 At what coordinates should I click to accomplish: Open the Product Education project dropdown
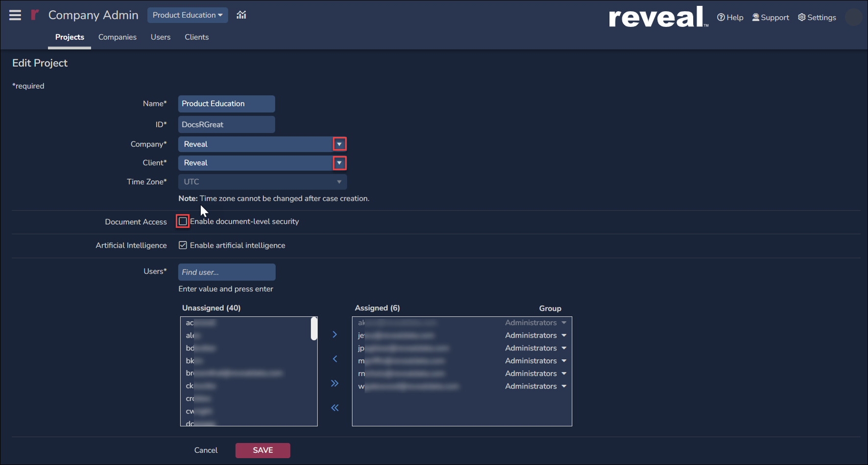[187, 15]
